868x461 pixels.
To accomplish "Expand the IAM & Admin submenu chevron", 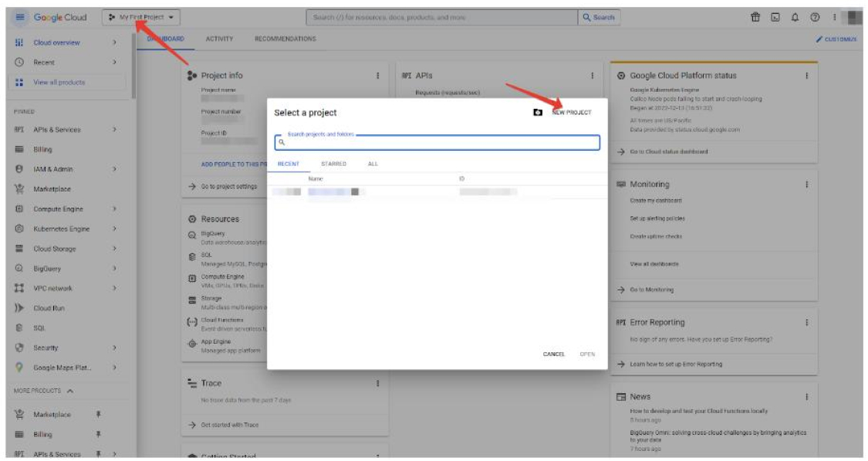I will (x=115, y=169).
